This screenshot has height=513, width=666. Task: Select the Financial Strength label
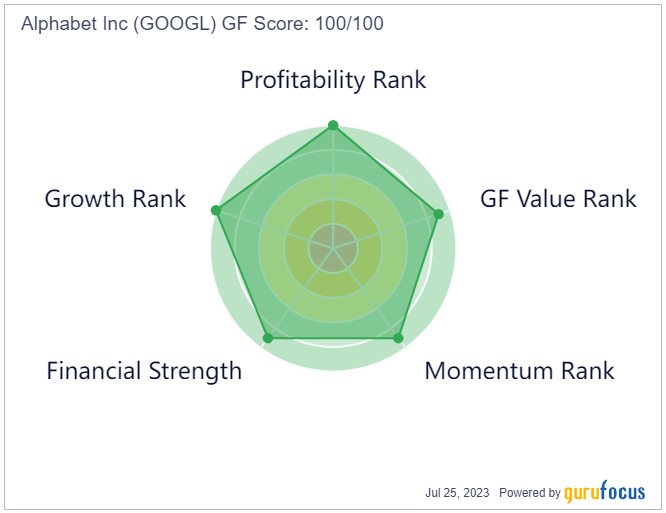pyautogui.click(x=144, y=371)
